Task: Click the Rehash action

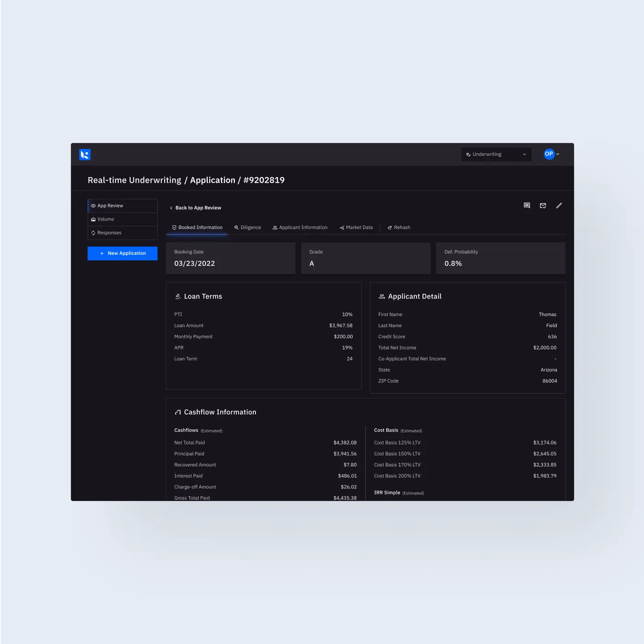Action: pyautogui.click(x=399, y=228)
